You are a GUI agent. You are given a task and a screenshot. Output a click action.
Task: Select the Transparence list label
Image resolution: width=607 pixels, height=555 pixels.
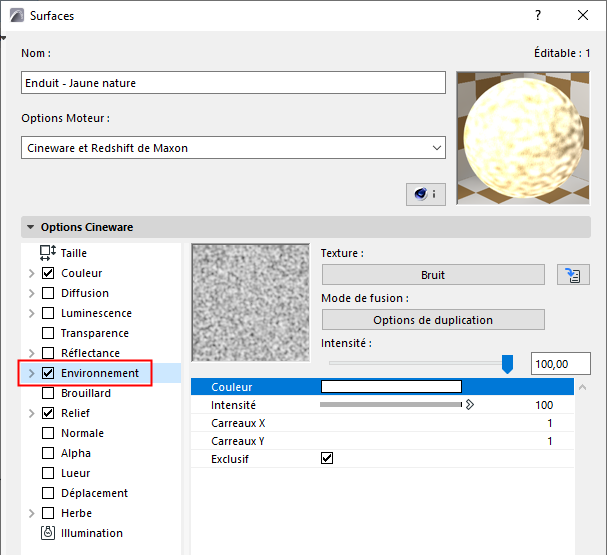tap(95, 333)
